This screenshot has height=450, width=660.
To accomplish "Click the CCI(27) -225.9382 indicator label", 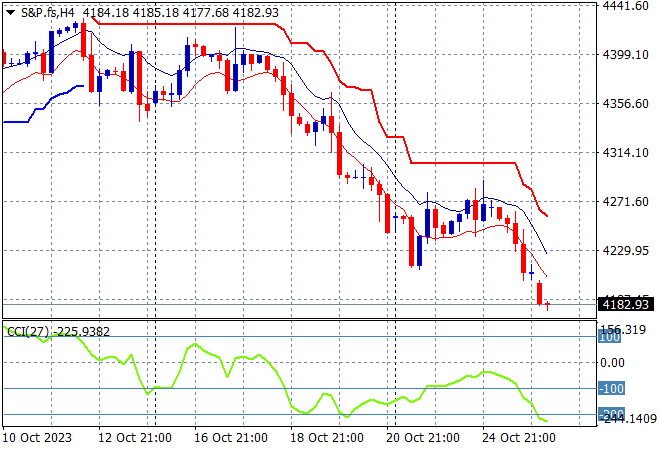I will point(59,332).
